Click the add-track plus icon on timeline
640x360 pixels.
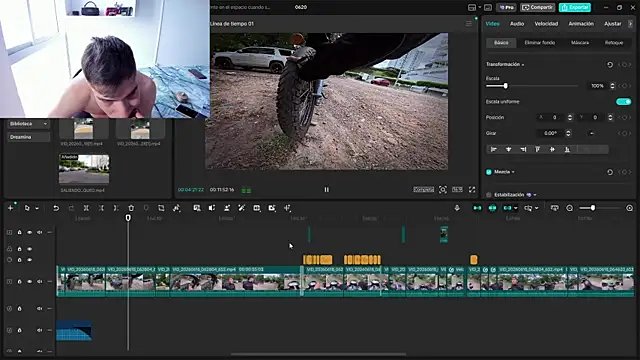click(10, 208)
